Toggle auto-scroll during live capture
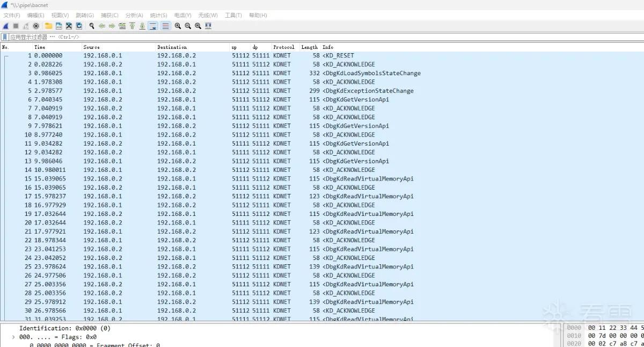 (152, 26)
